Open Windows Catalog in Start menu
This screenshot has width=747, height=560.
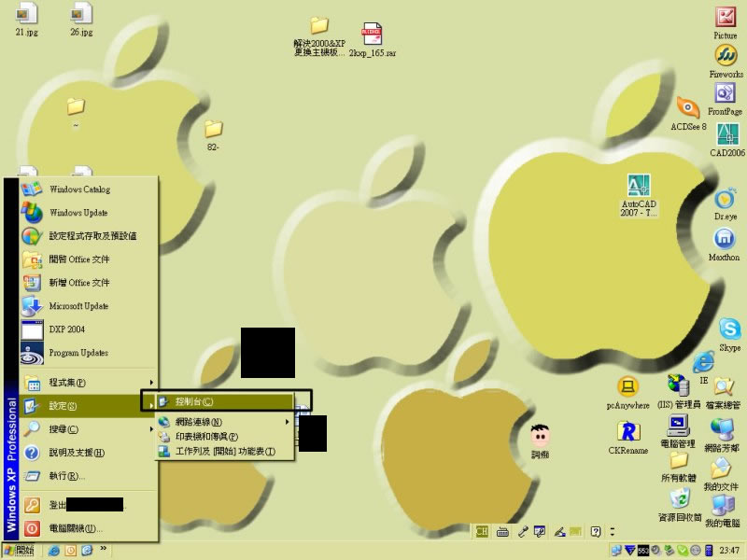tap(88, 189)
